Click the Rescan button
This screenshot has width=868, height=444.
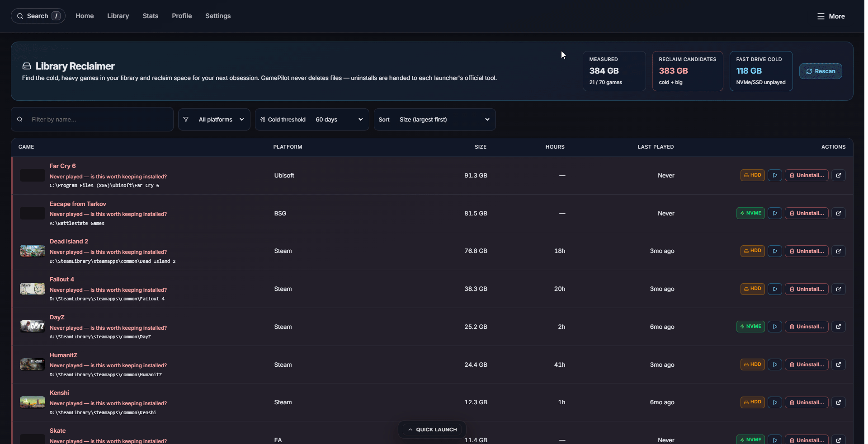[x=821, y=71]
